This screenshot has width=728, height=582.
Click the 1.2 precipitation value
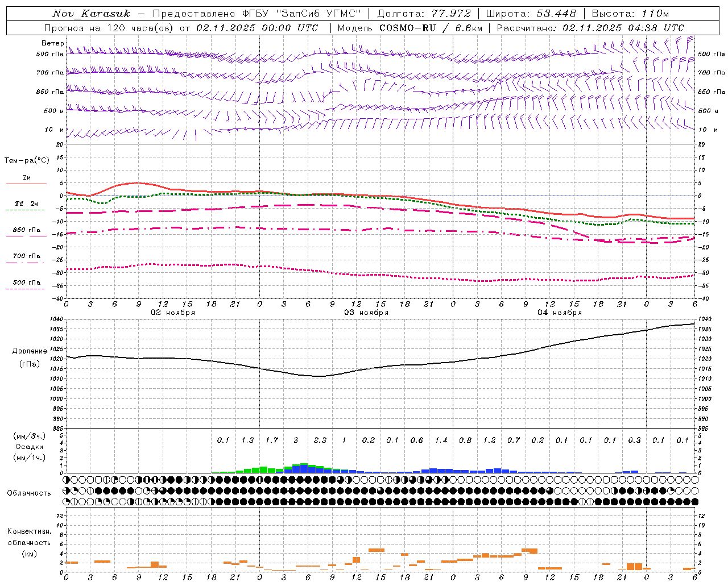[x=489, y=440]
